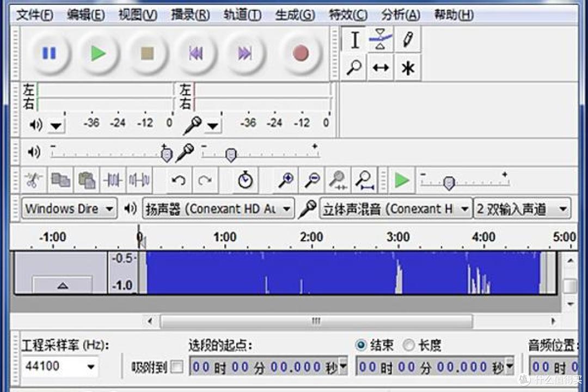
Task: Open the selection start format dropdown
Action: click(x=343, y=367)
